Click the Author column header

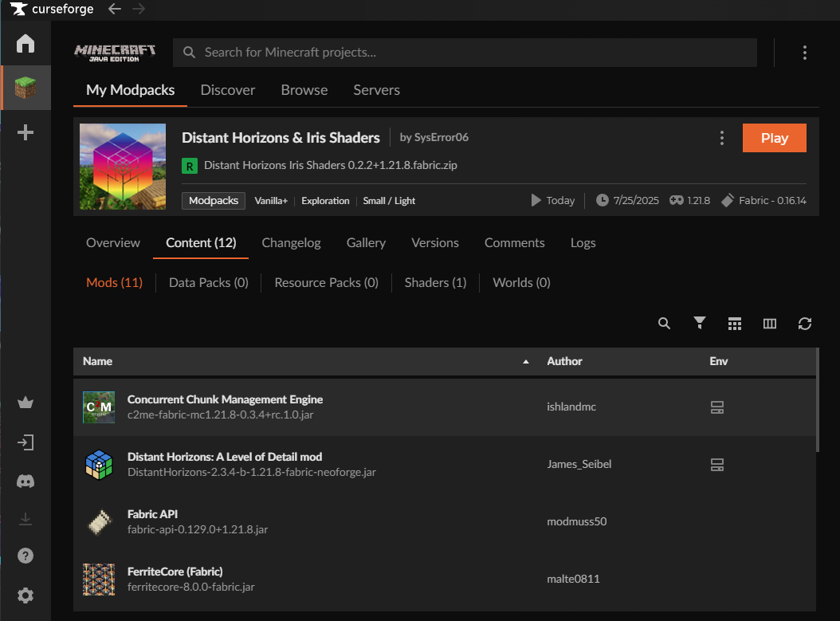(564, 361)
